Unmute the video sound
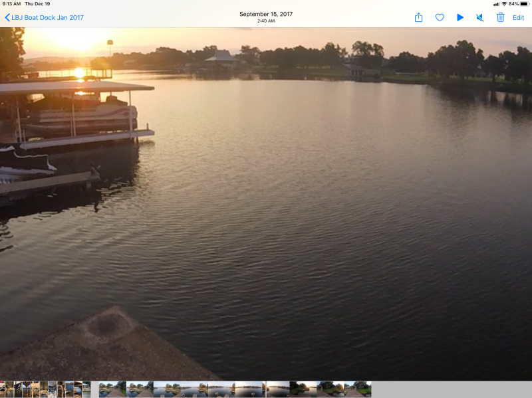The height and width of the screenshot is (398, 532). (x=479, y=18)
